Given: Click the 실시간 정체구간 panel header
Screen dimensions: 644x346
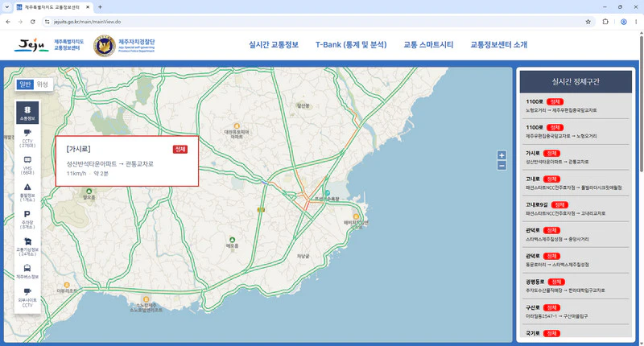Looking at the screenshot, I should pyautogui.click(x=576, y=82).
